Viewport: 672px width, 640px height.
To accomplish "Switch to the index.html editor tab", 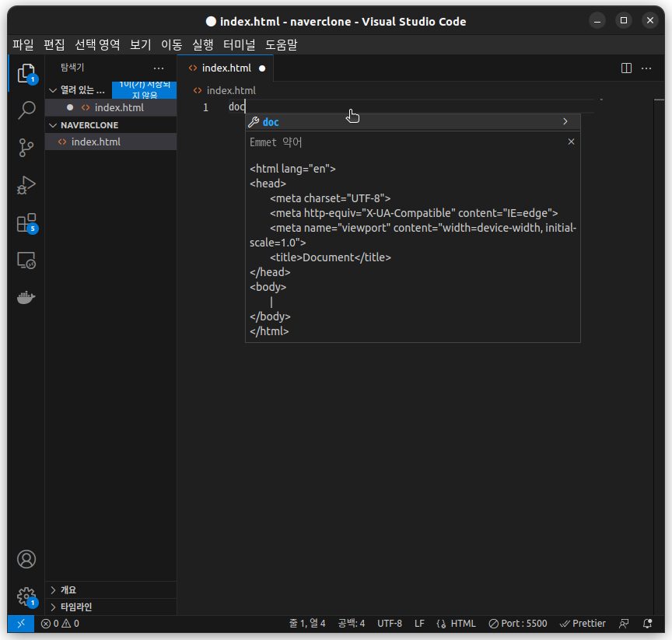I will coord(226,68).
